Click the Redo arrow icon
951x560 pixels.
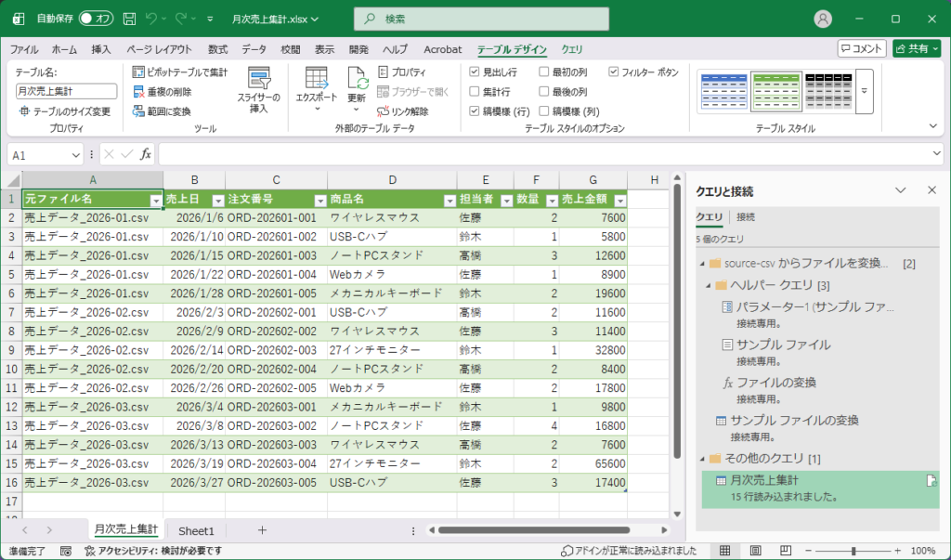click(181, 19)
